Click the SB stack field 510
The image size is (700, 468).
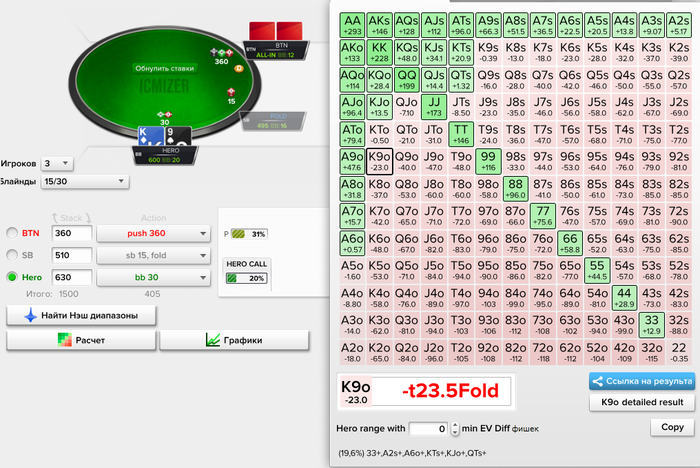[71, 255]
